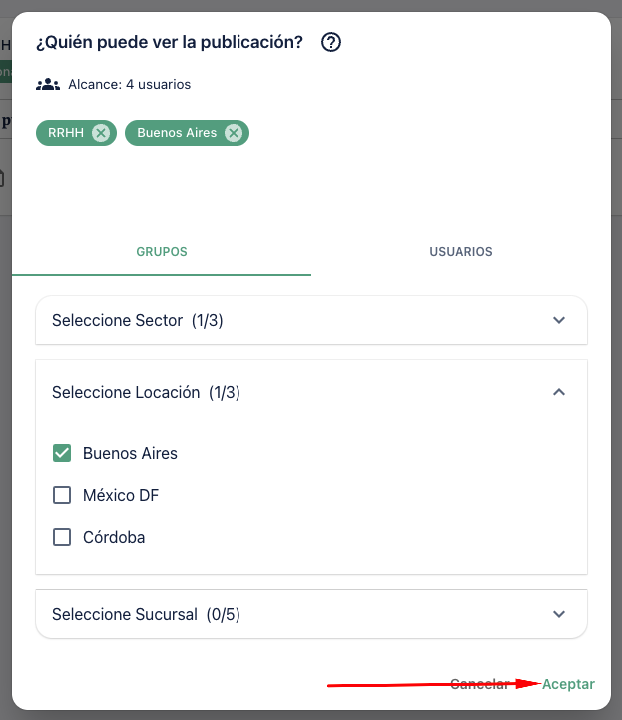Click the "Seleccione Sector (1/3)" header text
Viewport: 622px width, 720px height.
138,321
